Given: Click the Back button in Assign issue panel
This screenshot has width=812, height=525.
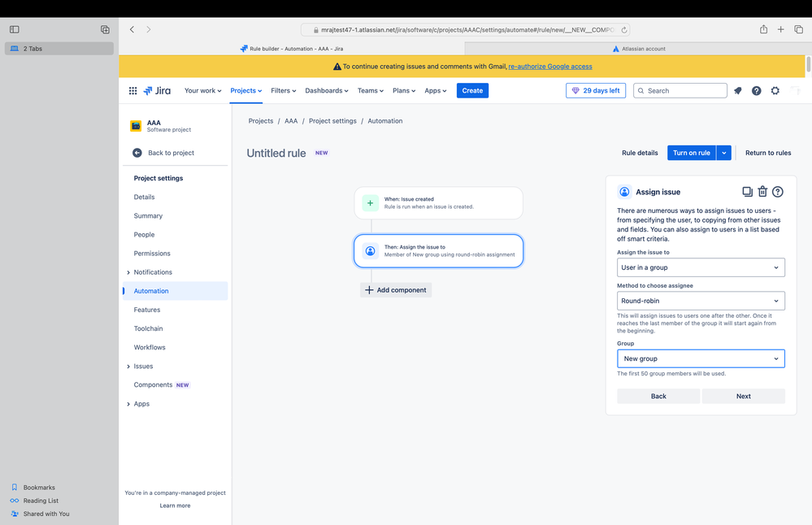Looking at the screenshot, I should (658, 396).
